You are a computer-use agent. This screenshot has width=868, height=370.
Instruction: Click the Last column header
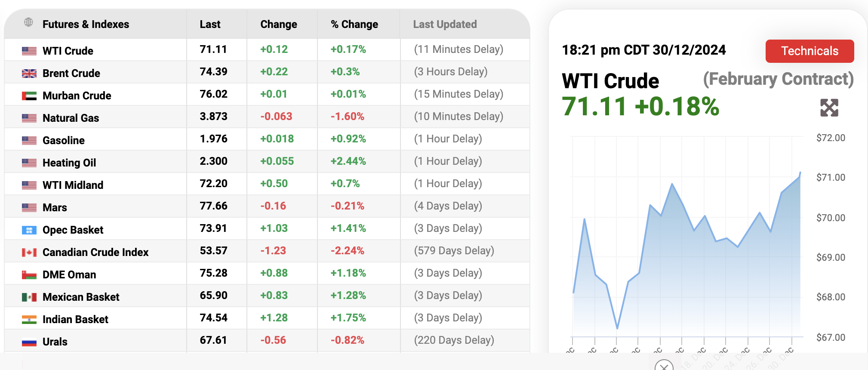click(x=210, y=25)
